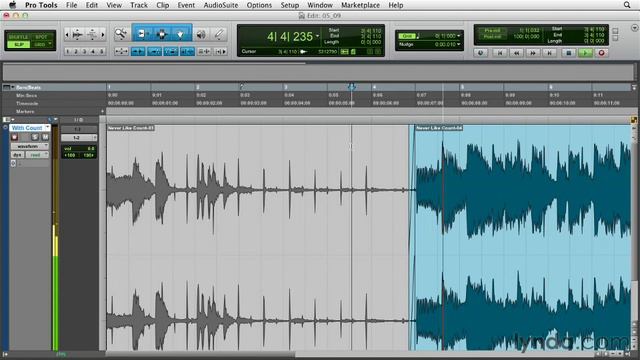640x360 pixels.
Task: Toggle Mirrored MIDI Editing button
Action: point(154,52)
